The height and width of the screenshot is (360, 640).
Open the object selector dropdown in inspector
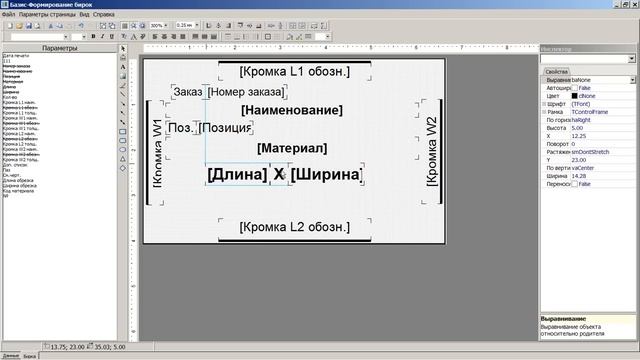tap(631, 59)
